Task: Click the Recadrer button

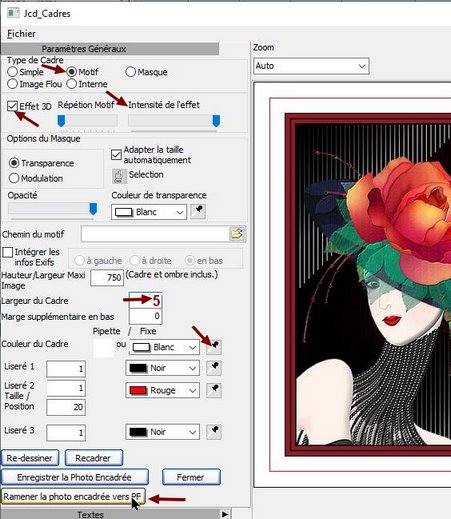Action: pyautogui.click(x=94, y=458)
